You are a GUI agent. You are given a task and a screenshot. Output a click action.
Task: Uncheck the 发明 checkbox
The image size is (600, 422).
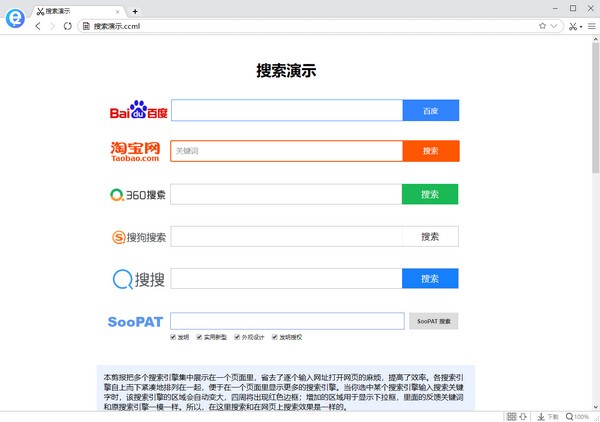click(x=172, y=337)
